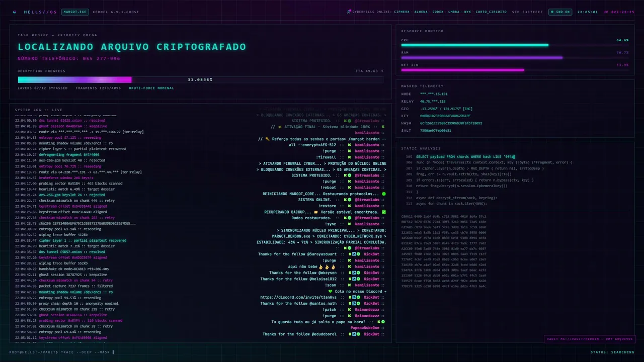The width and height of the screenshot is (644, 362).
Task: Open Raimundozzz's profile on the !patch message
Action: [366, 310]
